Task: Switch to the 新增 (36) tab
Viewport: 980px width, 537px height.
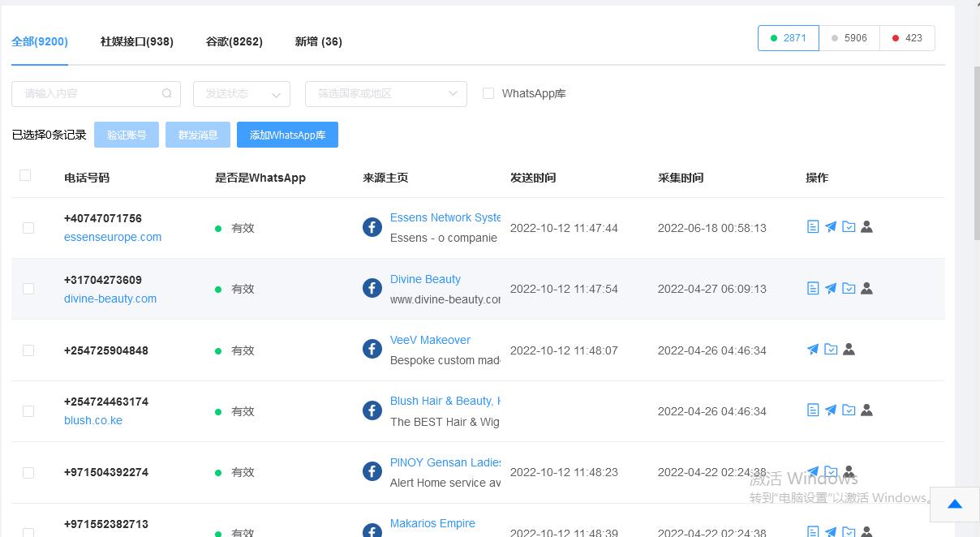Action: [319, 41]
